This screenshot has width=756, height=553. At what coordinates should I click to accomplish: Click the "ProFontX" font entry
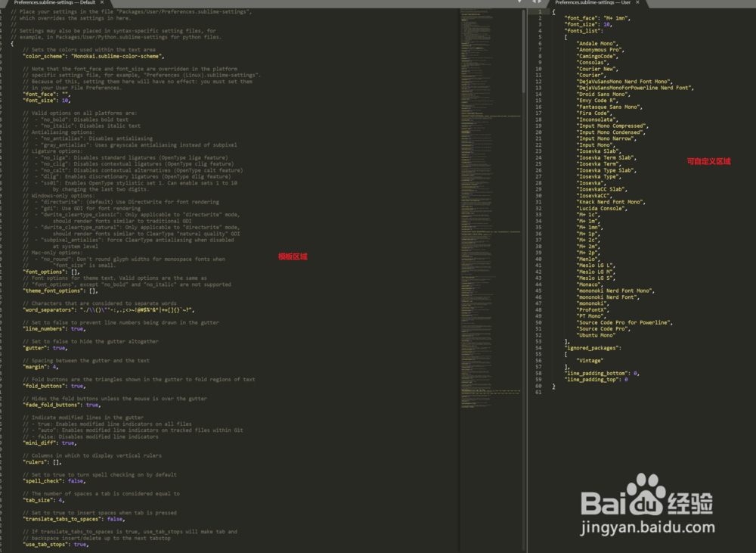coord(593,310)
